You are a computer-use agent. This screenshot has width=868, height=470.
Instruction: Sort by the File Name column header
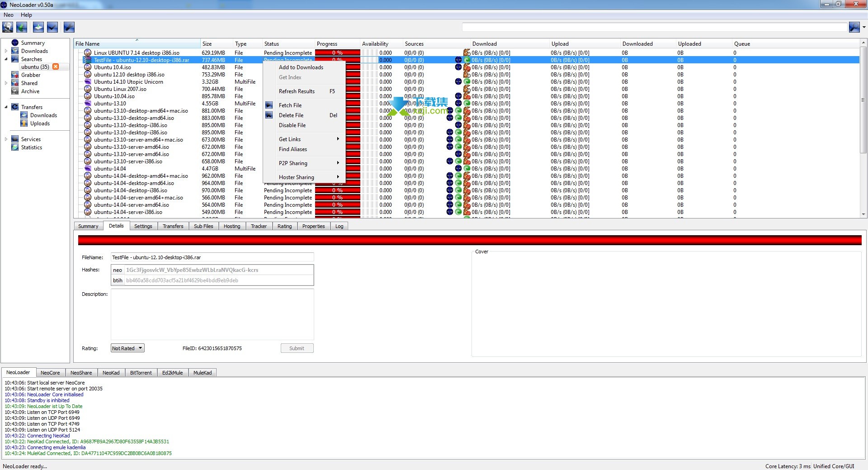click(137, 44)
